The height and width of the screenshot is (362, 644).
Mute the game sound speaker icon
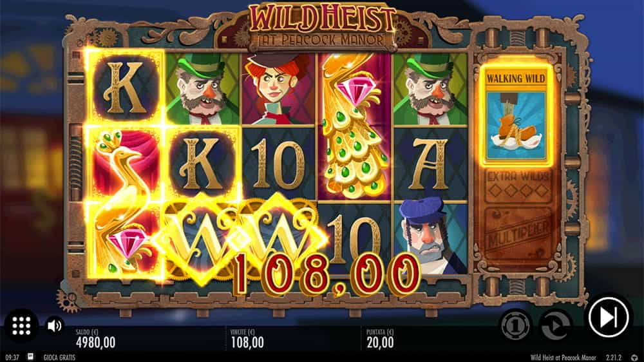pos(54,326)
